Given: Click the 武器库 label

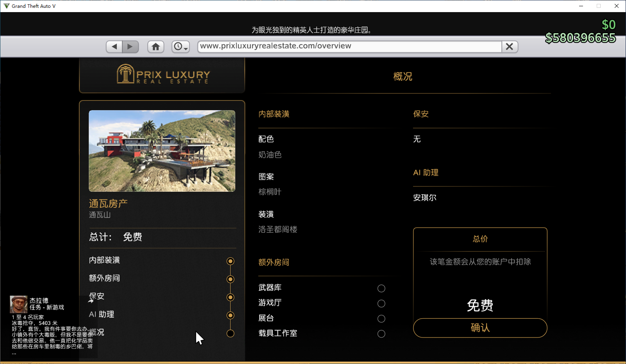Looking at the screenshot, I should pyautogui.click(x=270, y=287).
